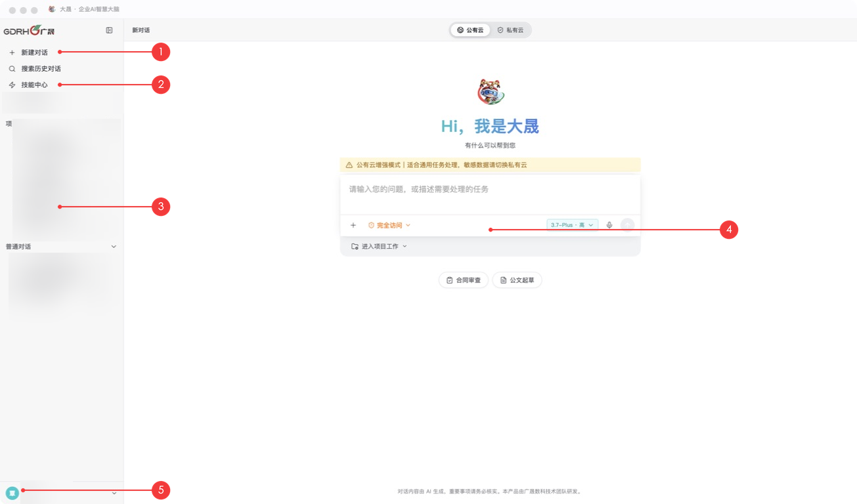Switch to 私有云 mode
The image size is (857, 504).
coord(510,30)
